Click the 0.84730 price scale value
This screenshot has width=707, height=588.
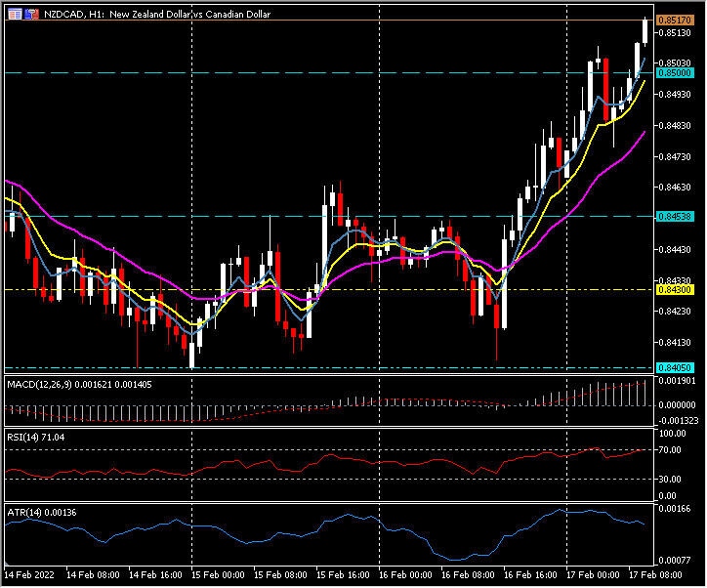pos(675,156)
